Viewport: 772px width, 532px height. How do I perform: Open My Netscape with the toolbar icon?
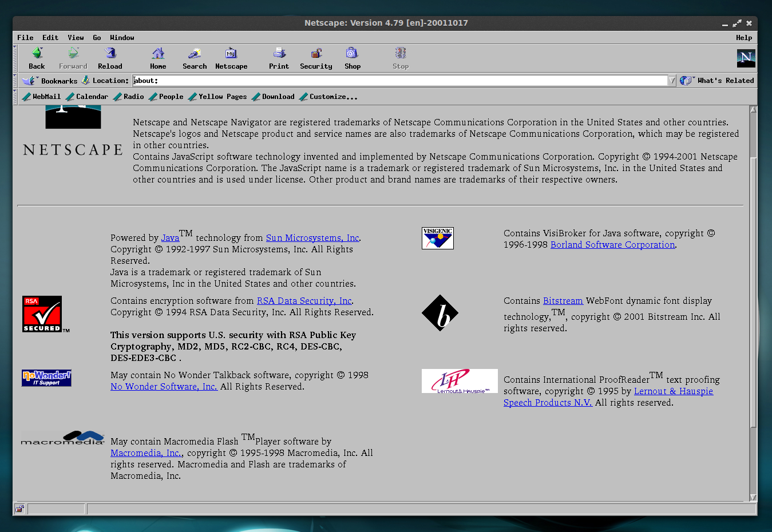point(231,57)
